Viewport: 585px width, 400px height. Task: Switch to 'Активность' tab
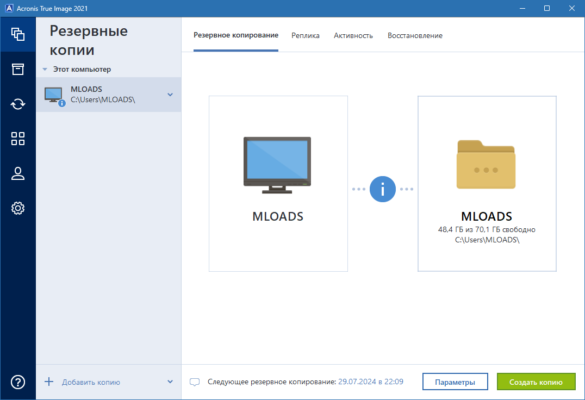tap(353, 35)
